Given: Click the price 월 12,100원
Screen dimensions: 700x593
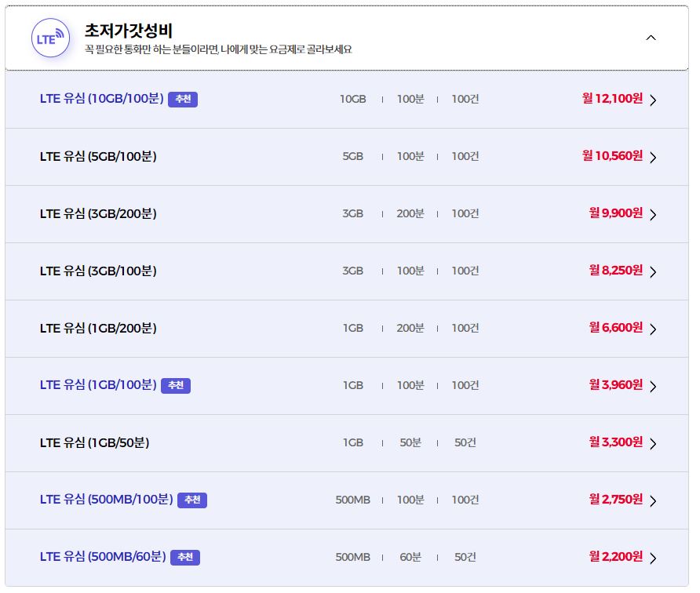Looking at the screenshot, I should (x=612, y=98).
